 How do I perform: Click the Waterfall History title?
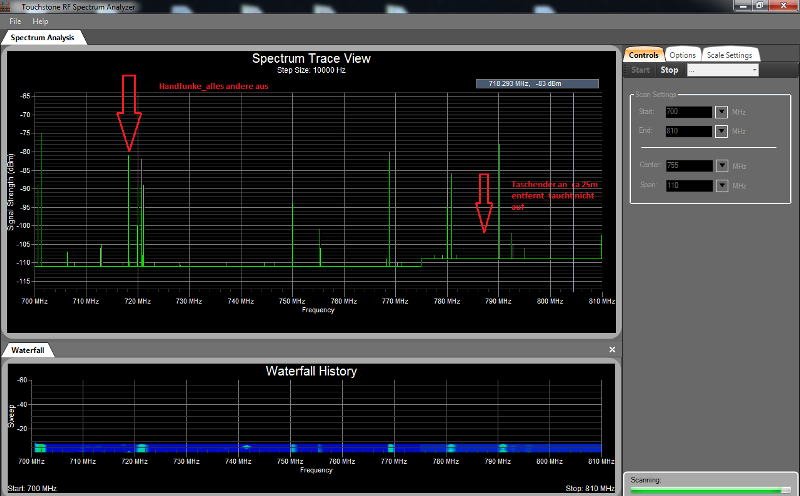pyautogui.click(x=311, y=371)
